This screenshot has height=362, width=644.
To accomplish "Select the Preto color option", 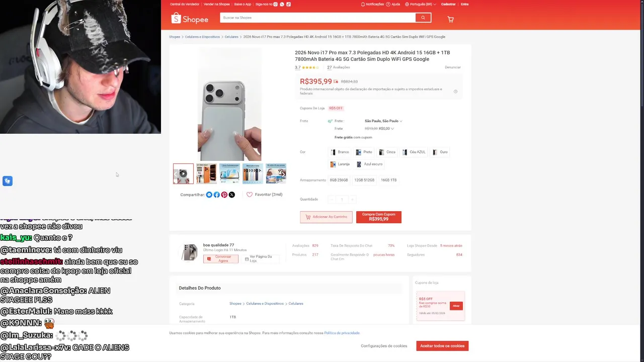I will pyautogui.click(x=364, y=152).
